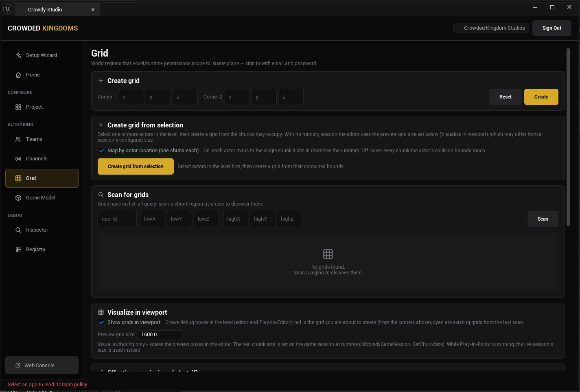Click the Setup Wizard sparkle icon

tap(18, 55)
